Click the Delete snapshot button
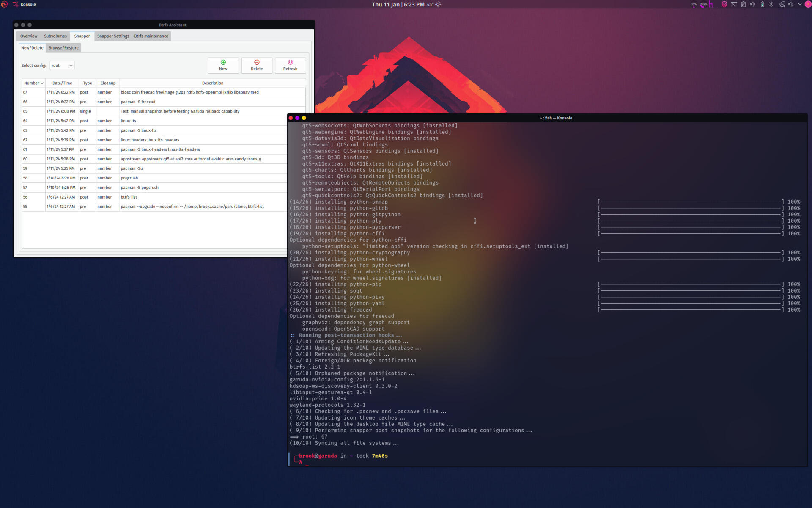This screenshot has height=508, width=812. [x=257, y=65]
